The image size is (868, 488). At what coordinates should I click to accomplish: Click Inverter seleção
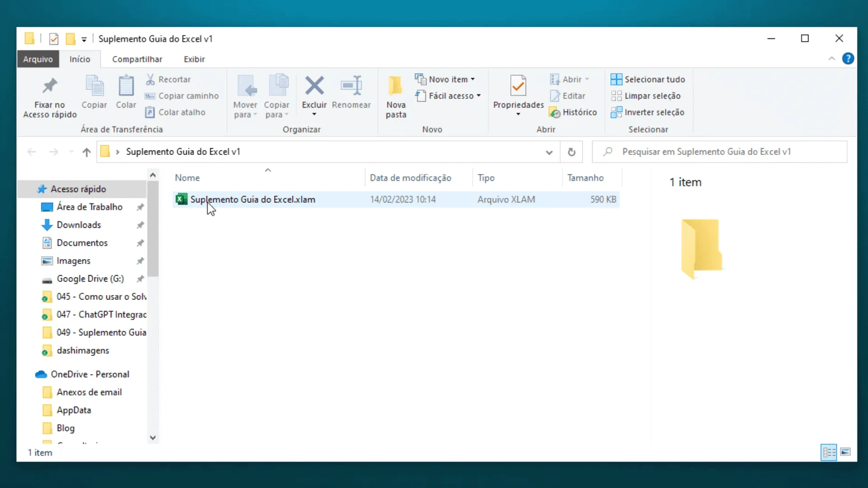[647, 112]
